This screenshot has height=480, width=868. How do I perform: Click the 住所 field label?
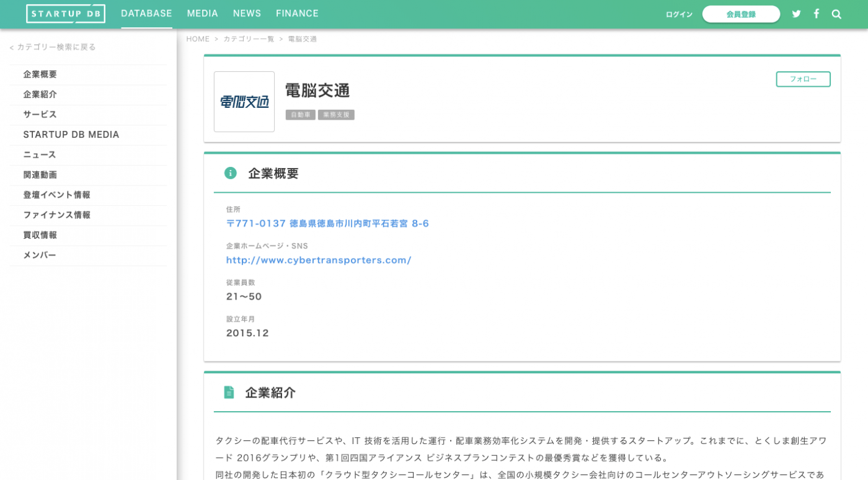coord(233,210)
